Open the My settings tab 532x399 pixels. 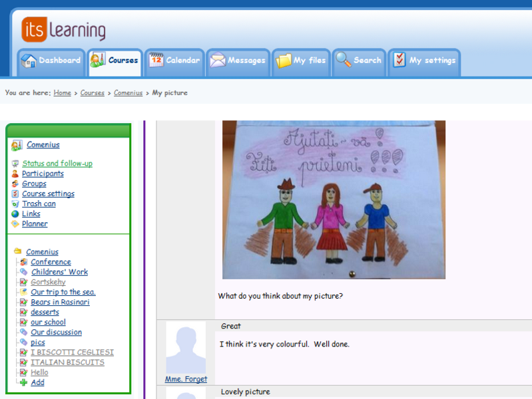pyautogui.click(x=424, y=63)
